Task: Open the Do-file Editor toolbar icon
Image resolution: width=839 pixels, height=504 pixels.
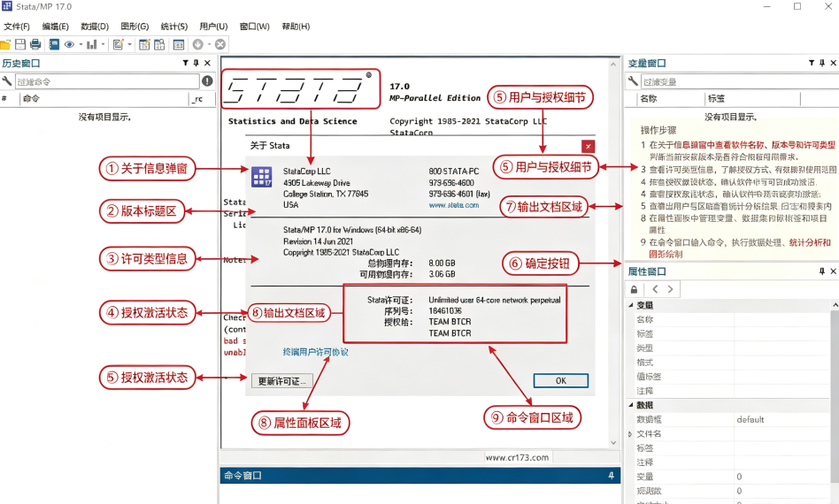Action: [x=118, y=44]
